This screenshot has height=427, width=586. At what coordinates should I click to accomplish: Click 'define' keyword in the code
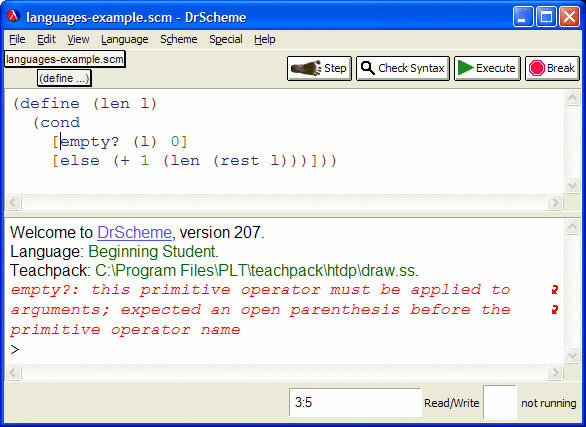pyautogui.click(x=50, y=103)
